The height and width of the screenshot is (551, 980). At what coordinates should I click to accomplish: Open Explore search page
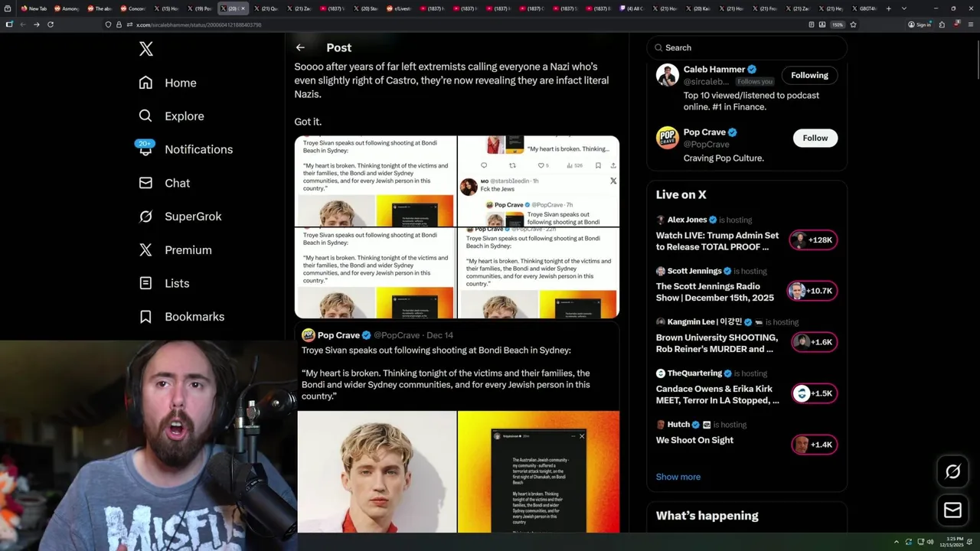click(x=171, y=116)
